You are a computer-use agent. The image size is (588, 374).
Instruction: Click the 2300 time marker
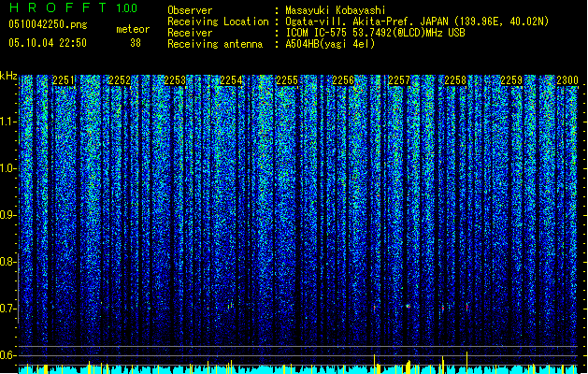[x=567, y=80]
